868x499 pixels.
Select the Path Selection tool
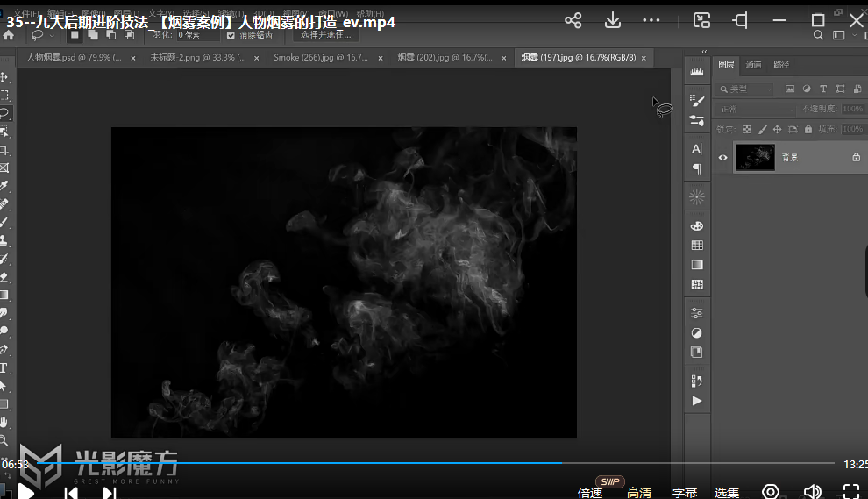click(4, 386)
